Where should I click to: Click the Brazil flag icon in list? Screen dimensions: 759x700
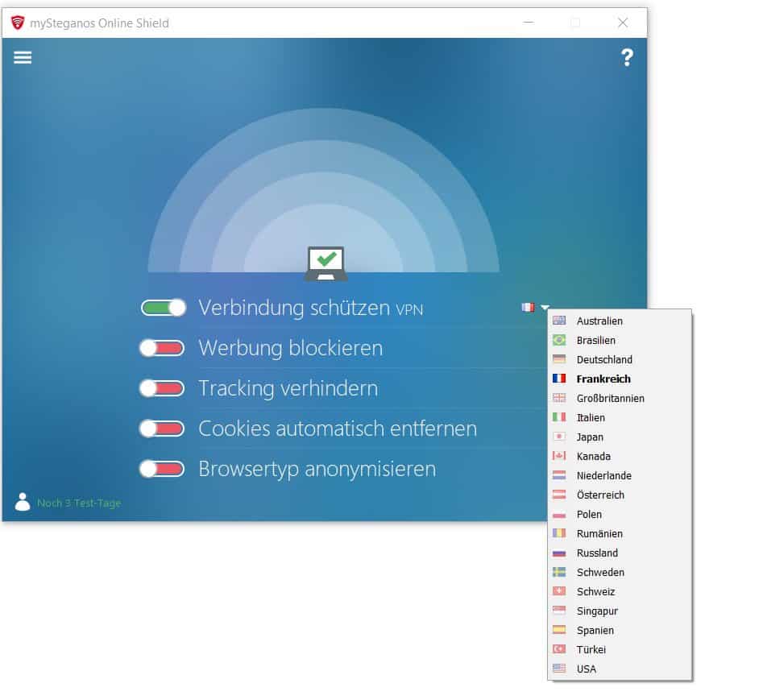tap(559, 340)
